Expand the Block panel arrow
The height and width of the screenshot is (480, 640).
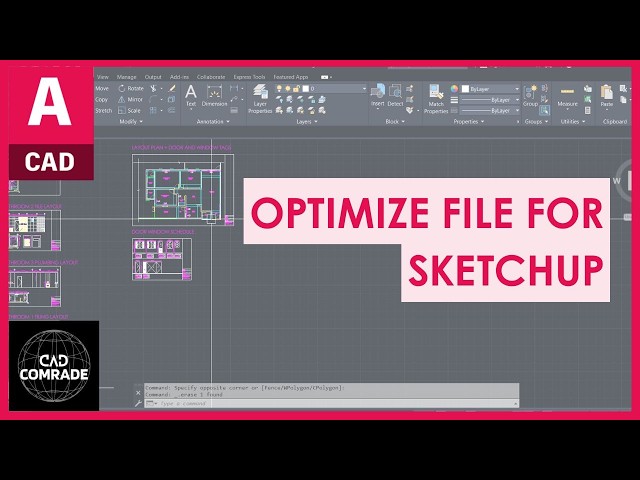[x=403, y=122]
